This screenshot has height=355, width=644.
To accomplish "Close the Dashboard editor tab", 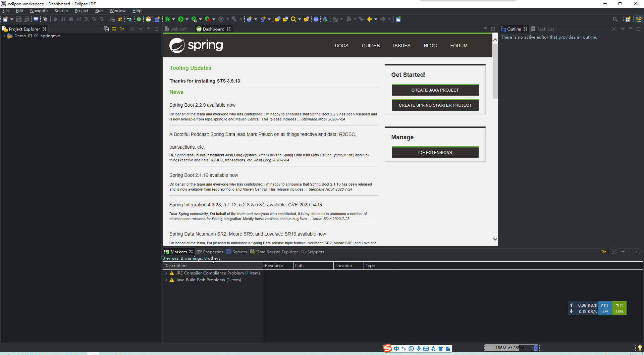I will point(229,29).
